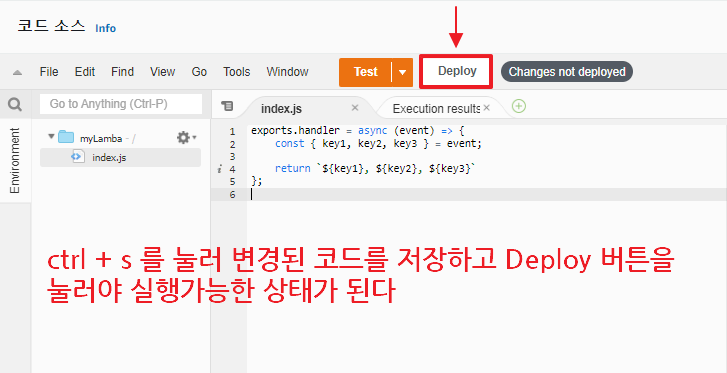Click the '};' on line 5

pos(257,181)
